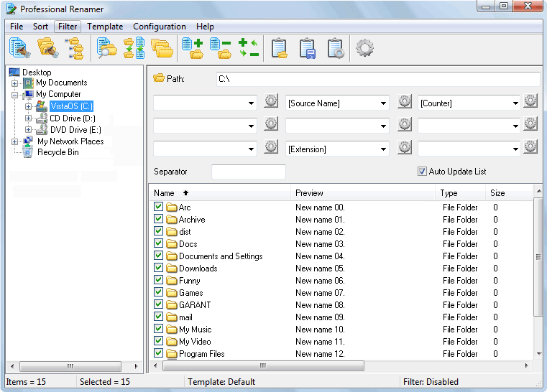Screen dimensions: 547x392
Task: Click the magnifier preview toolbar icon
Action: (x=106, y=48)
